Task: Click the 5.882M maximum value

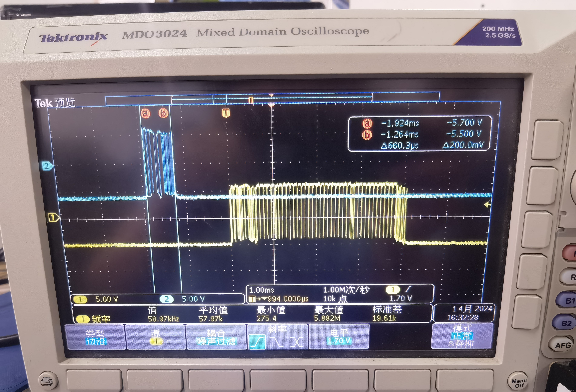Action: 327,318
